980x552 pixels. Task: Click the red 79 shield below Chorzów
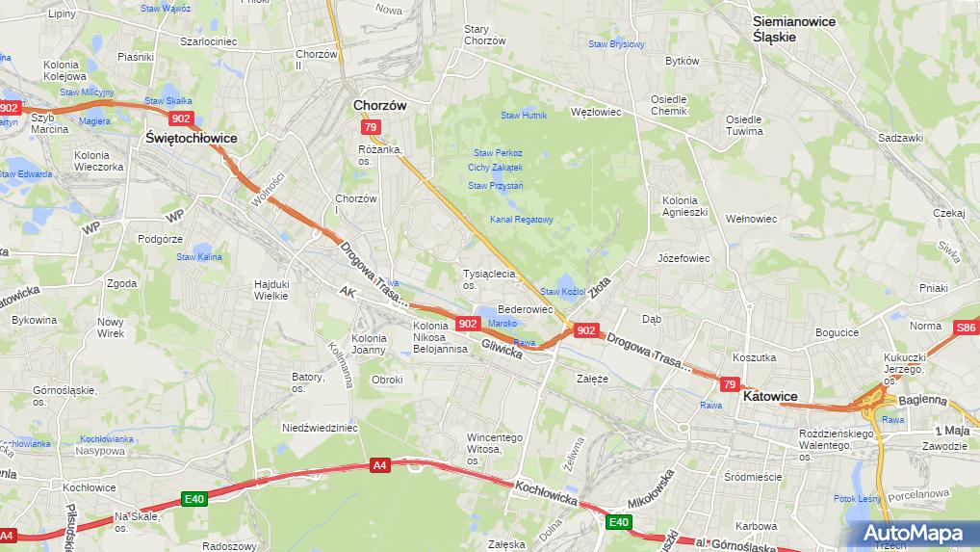(371, 127)
